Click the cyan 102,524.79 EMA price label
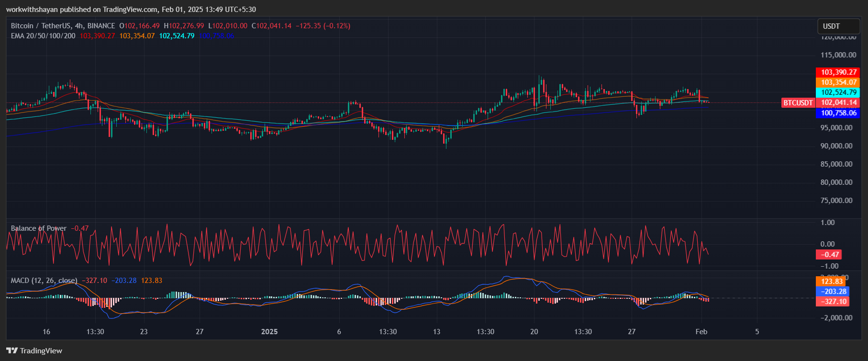The image size is (868, 361). point(838,92)
